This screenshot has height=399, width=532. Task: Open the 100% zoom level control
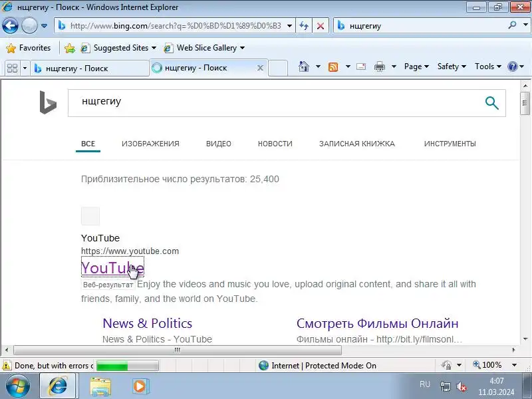[x=495, y=365]
